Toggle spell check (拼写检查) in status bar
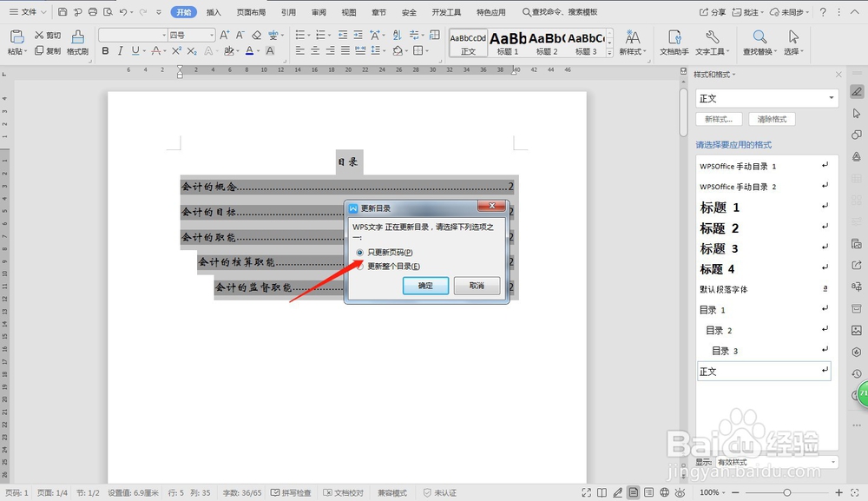This screenshot has width=868, height=501. [291, 492]
